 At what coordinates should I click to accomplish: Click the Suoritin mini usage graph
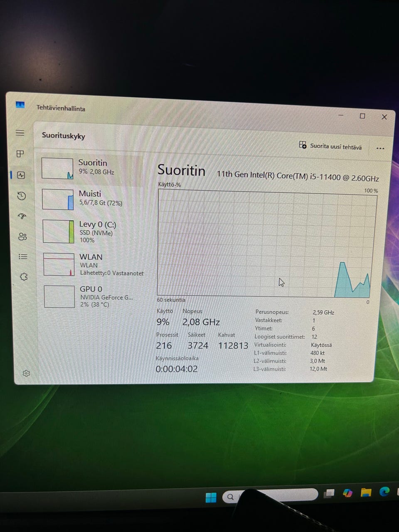pyautogui.click(x=57, y=168)
